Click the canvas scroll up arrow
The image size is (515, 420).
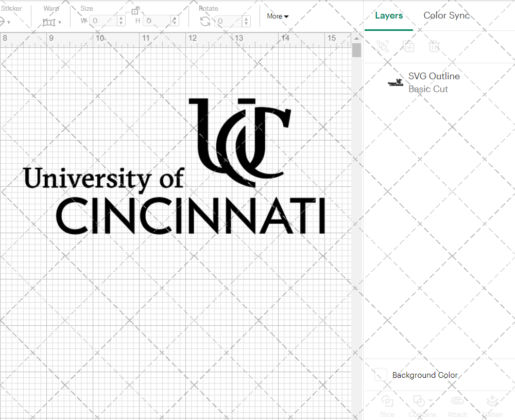pos(356,39)
